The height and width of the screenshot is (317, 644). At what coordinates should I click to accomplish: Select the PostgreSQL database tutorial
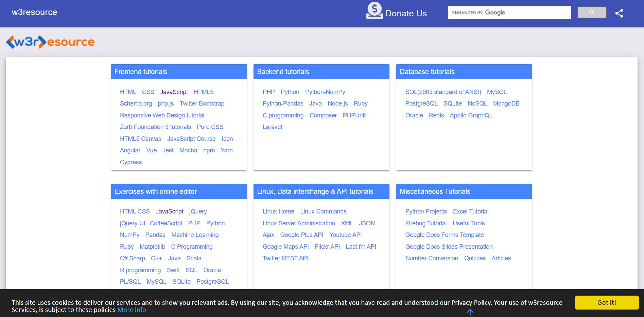pos(421,104)
